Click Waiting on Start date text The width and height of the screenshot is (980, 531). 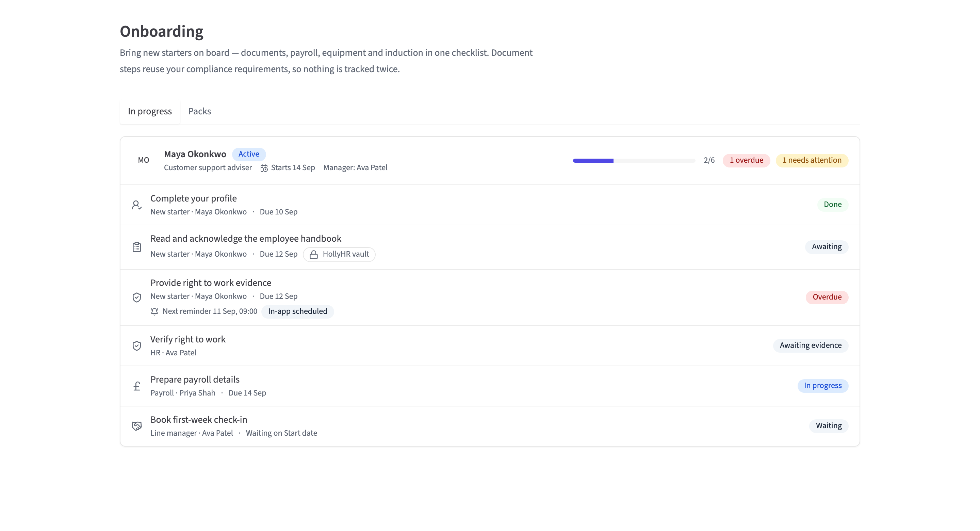(x=281, y=433)
